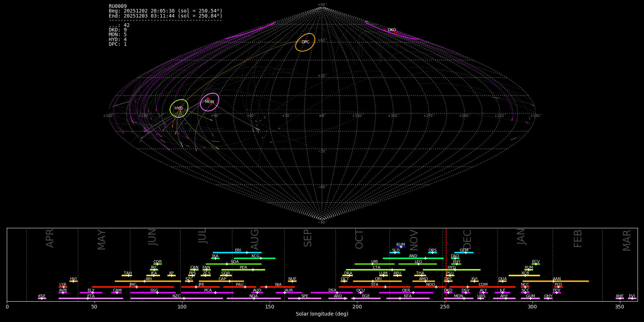Screen dimensions: 644x322
Task: Click the PER shower bar in timeline
Action: click(x=243, y=270)
